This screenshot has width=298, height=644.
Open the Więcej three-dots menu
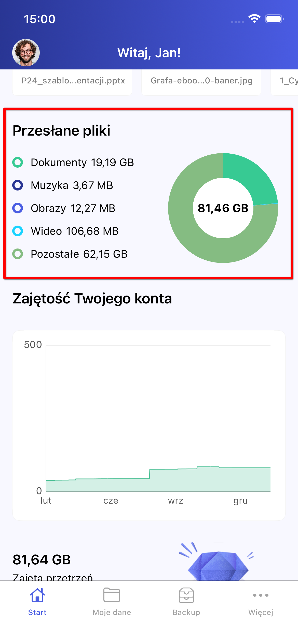click(x=261, y=595)
